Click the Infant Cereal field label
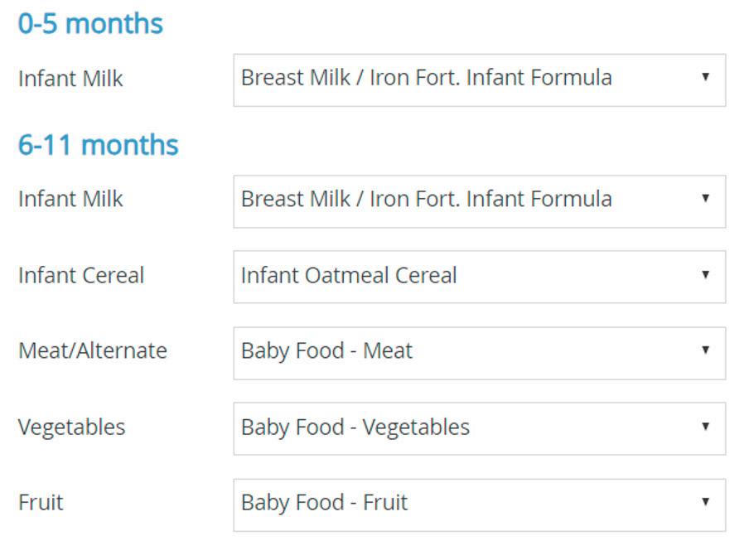Viewport: 749px width, 560px height. pyautogui.click(x=81, y=275)
